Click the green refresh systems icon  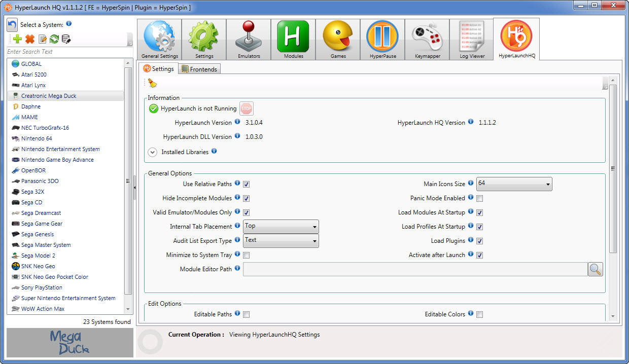coord(54,39)
